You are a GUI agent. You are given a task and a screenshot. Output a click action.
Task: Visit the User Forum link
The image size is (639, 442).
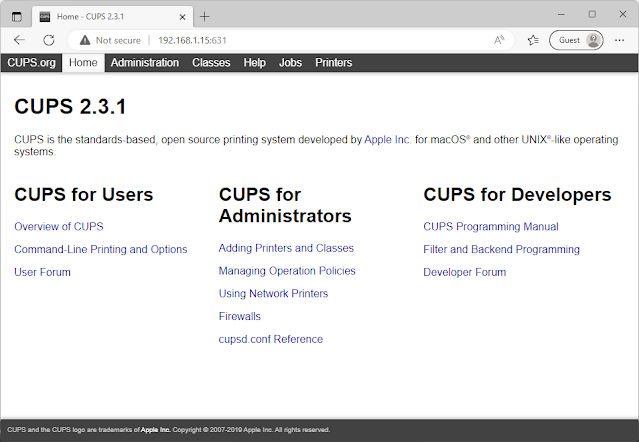(x=42, y=272)
